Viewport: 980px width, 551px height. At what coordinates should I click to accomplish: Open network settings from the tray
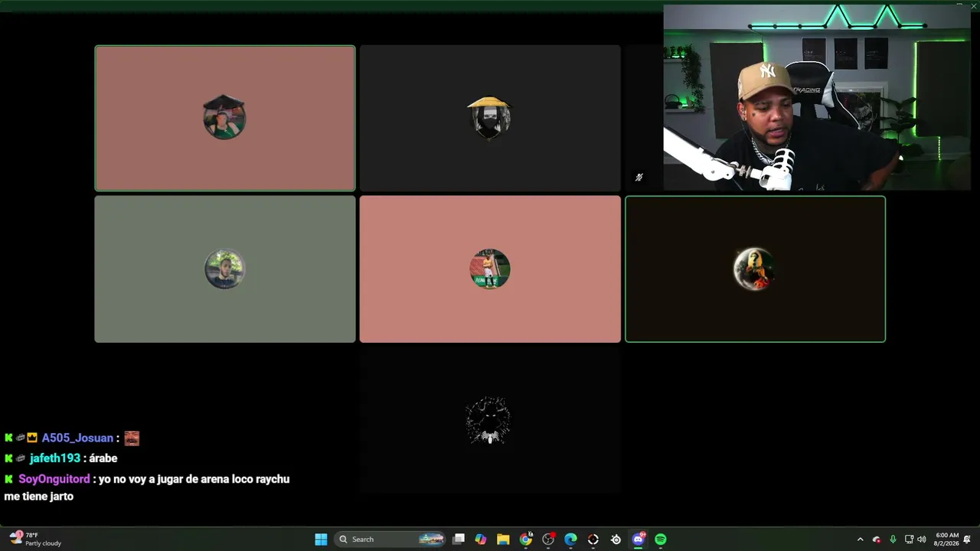[x=909, y=540]
